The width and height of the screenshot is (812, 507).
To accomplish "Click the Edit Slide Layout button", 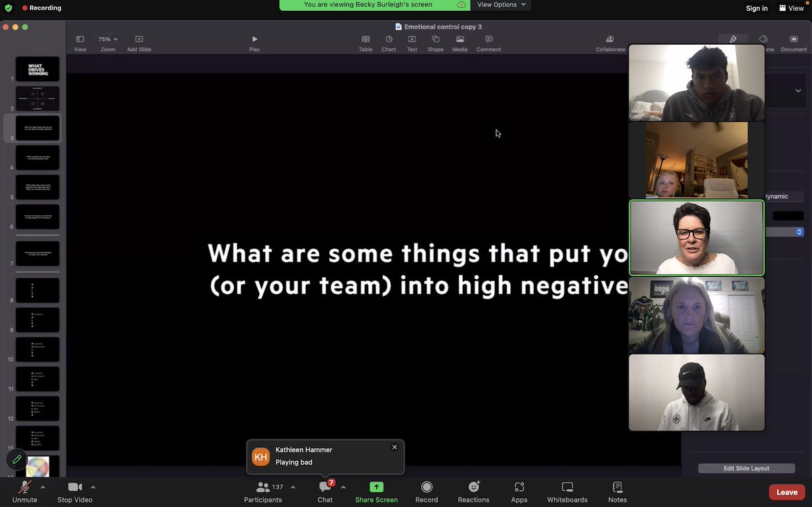I will click(x=746, y=468).
